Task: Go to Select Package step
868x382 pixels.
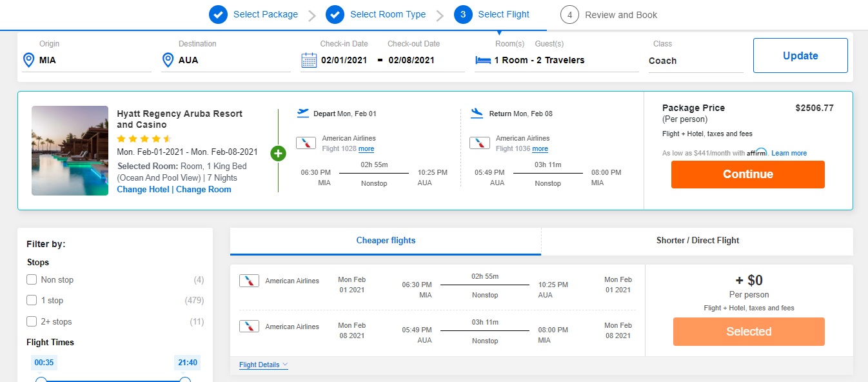Action: pos(266,14)
